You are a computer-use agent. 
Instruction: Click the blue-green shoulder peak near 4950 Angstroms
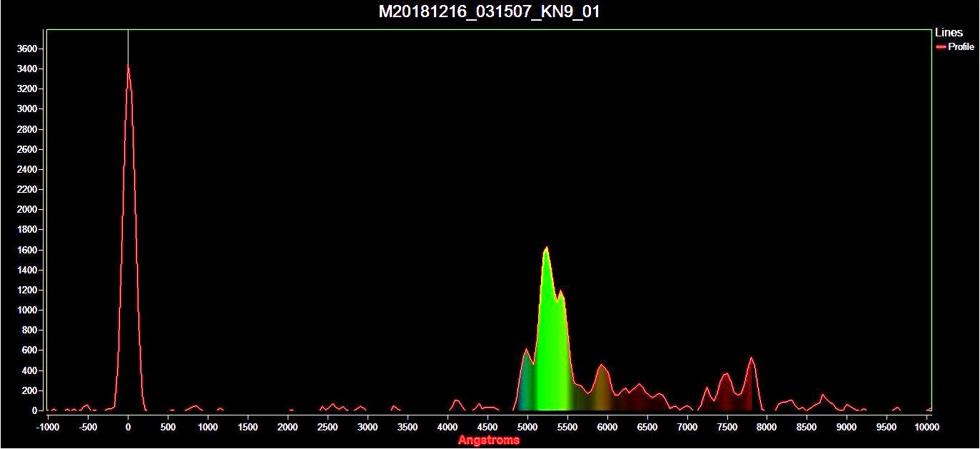pyautogui.click(x=525, y=350)
